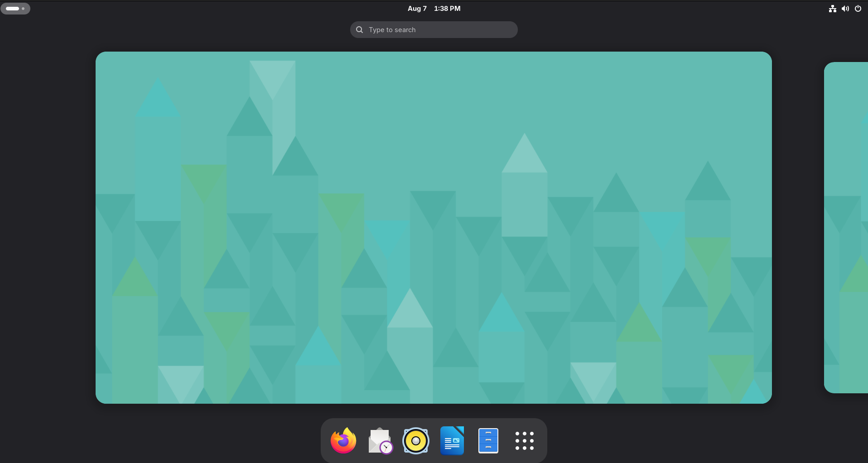Open the Aug 7 1:38 PM clock menu
The image size is (868, 463).
point(434,8)
